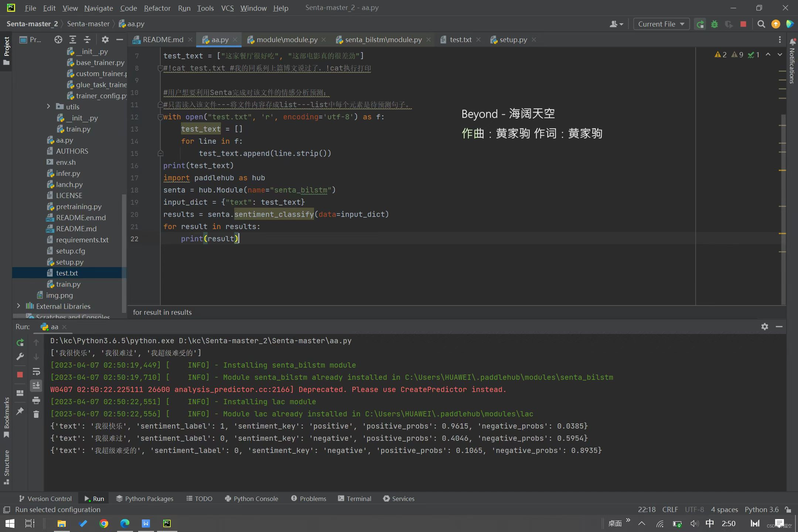Click the print icon in Run panel
Image resolution: width=798 pixels, height=532 pixels.
36,400
